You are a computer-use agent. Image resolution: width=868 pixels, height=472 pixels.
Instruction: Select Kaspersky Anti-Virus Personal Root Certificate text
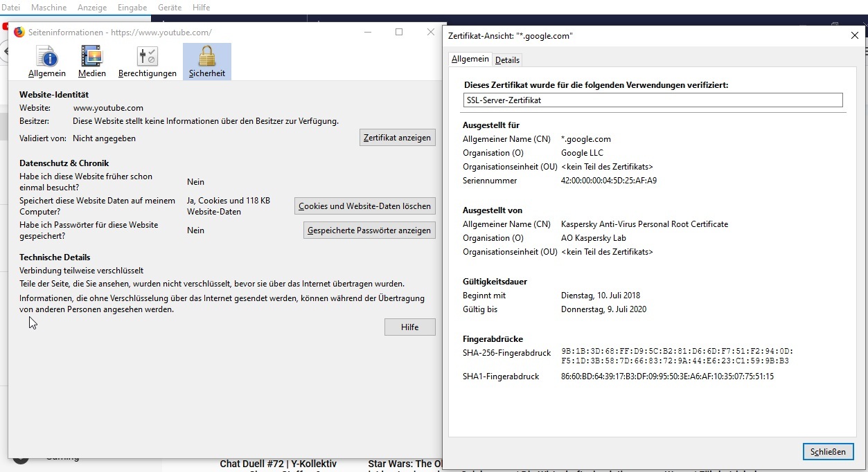pos(644,224)
